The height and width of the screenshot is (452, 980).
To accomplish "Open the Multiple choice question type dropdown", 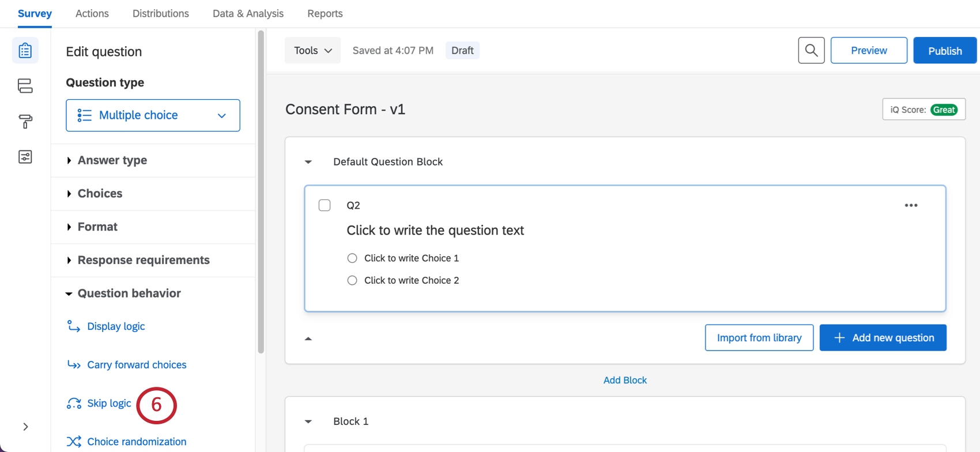I will coord(153,115).
